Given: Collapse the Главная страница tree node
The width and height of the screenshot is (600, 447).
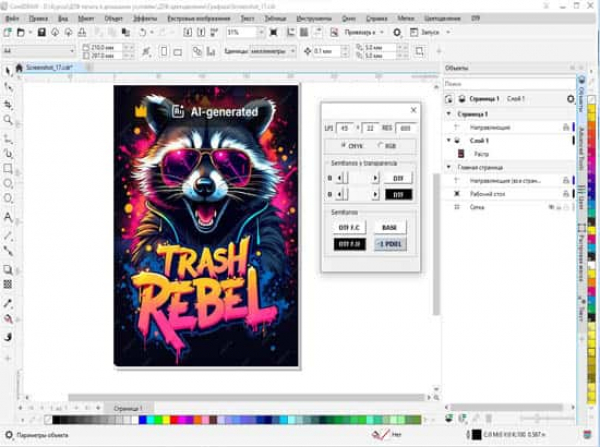Looking at the screenshot, I should point(449,167).
